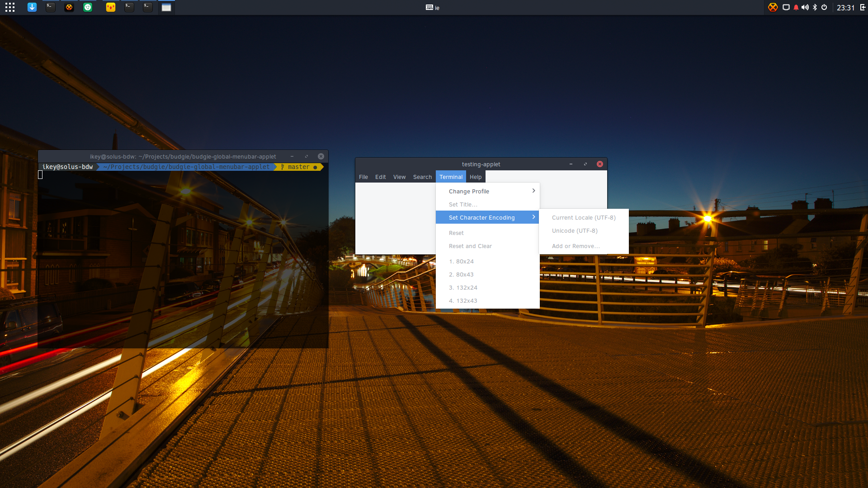The width and height of the screenshot is (868, 488).
Task: Maximize the ikey@solus-bdw terminal window
Action: (x=307, y=156)
